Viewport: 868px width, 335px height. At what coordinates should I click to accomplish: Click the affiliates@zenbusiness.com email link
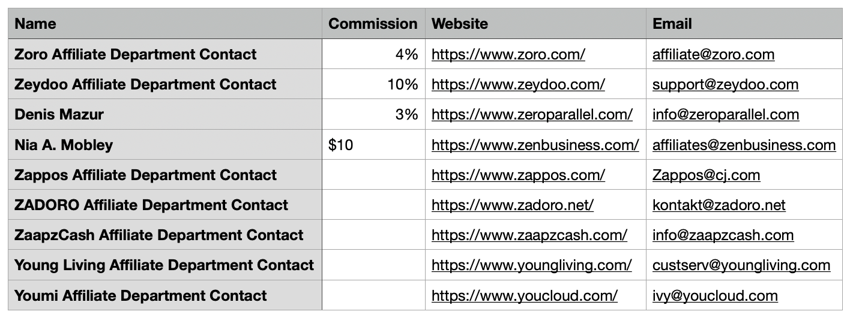(744, 145)
